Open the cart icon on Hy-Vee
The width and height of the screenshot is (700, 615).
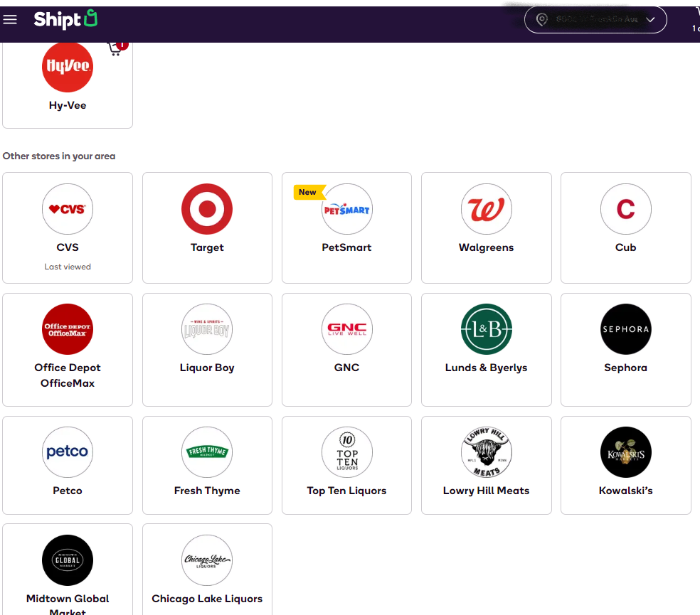pos(117,48)
